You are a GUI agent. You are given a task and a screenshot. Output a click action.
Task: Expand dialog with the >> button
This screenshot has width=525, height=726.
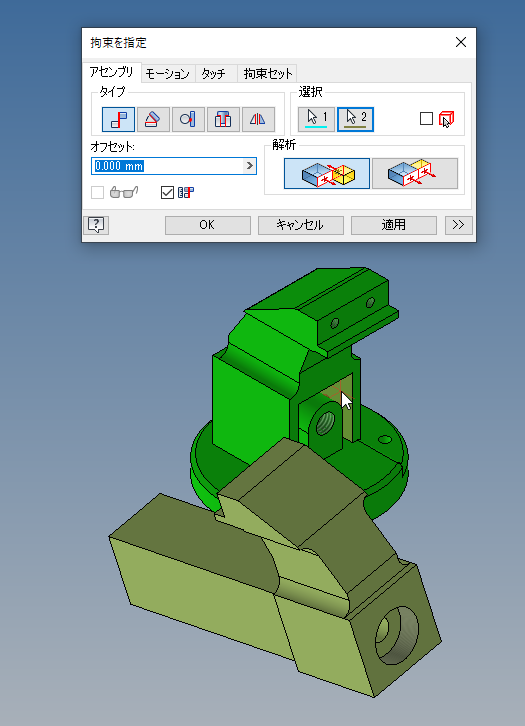click(x=458, y=225)
